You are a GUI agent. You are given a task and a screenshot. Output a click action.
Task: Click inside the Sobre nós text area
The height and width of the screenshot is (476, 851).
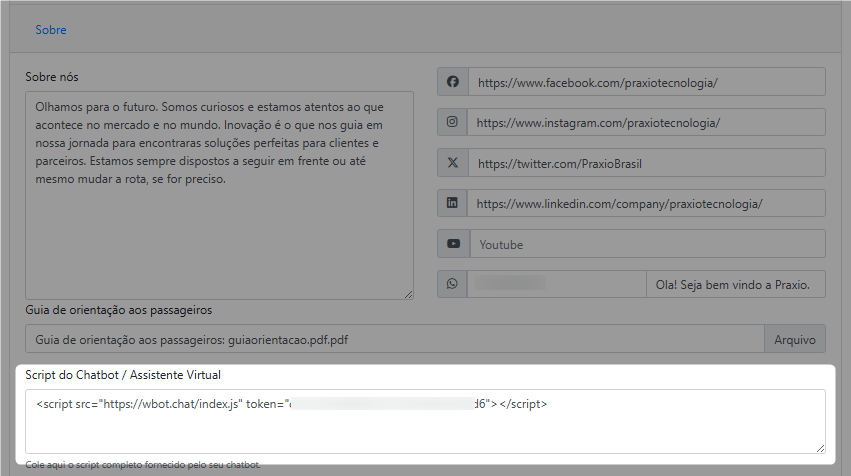(219, 195)
